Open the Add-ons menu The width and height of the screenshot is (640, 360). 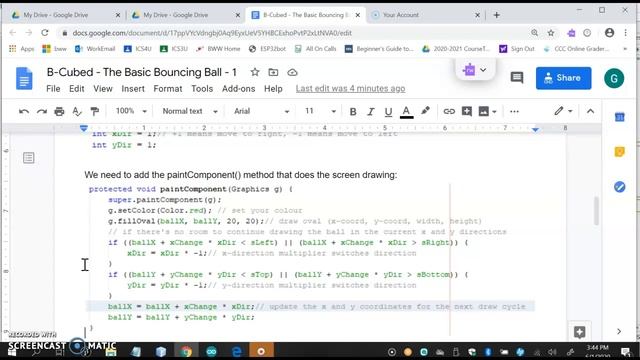[x=238, y=89]
